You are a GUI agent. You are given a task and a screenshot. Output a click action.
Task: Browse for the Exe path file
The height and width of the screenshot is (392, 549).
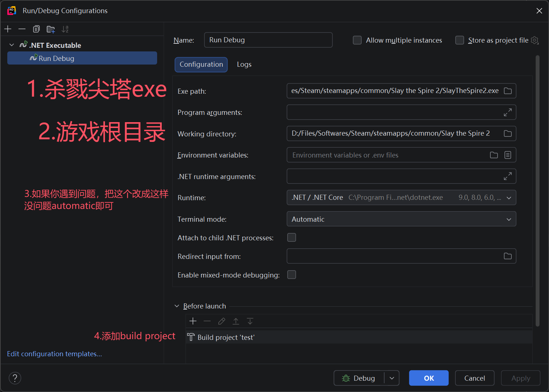pos(508,91)
